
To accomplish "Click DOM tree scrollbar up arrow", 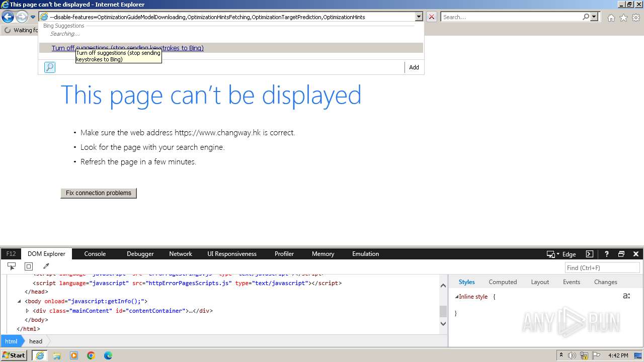I will [x=443, y=286].
